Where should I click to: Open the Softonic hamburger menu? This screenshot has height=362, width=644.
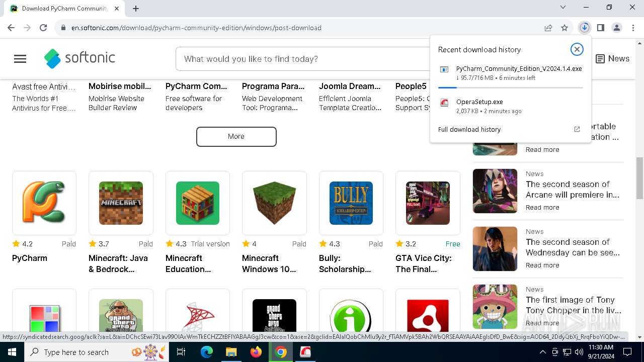20,59
